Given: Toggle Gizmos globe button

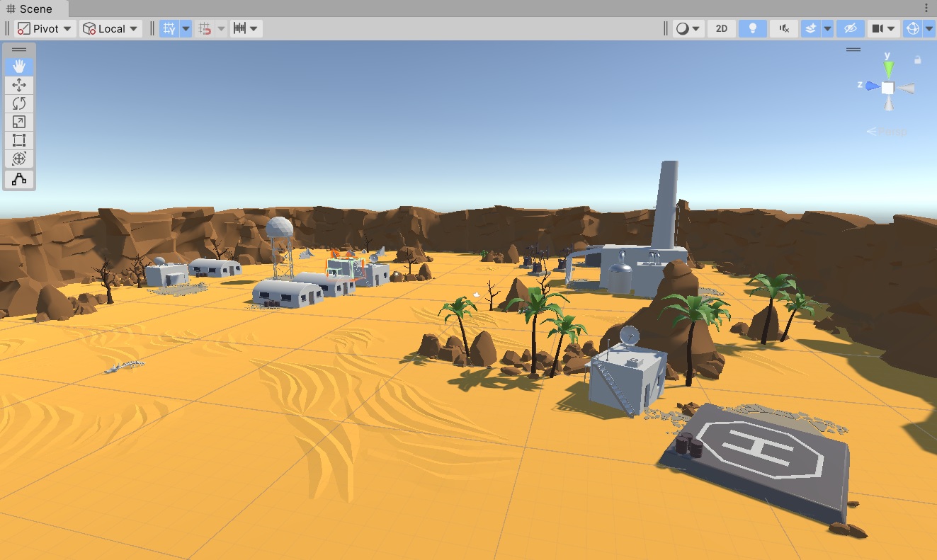Looking at the screenshot, I should point(912,28).
